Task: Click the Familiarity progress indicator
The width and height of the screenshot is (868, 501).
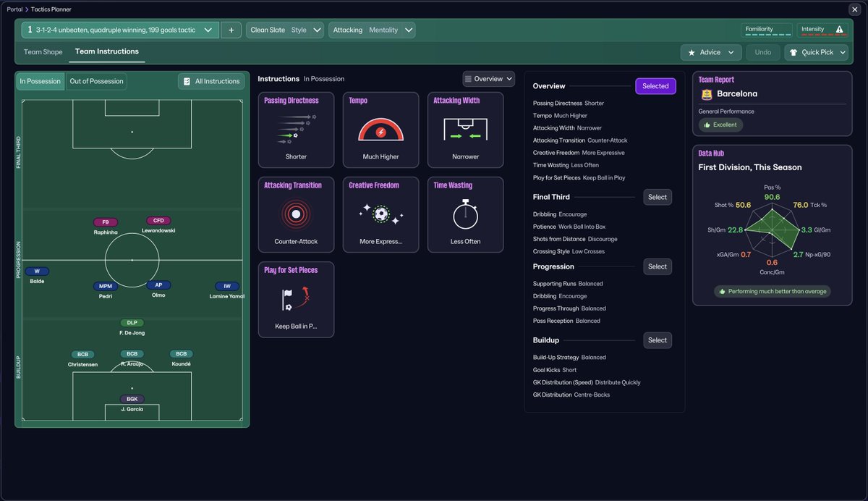Action: tap(767, 30)
